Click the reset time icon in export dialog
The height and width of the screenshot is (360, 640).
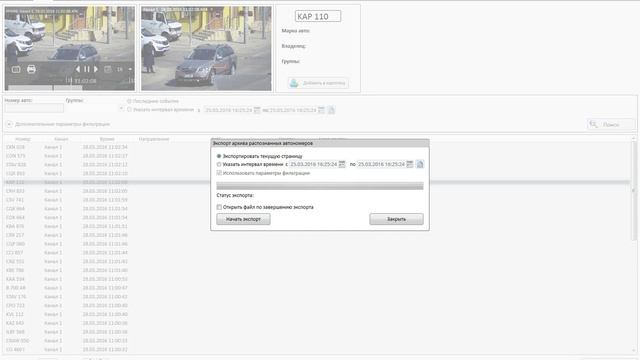tap(420, 164)
